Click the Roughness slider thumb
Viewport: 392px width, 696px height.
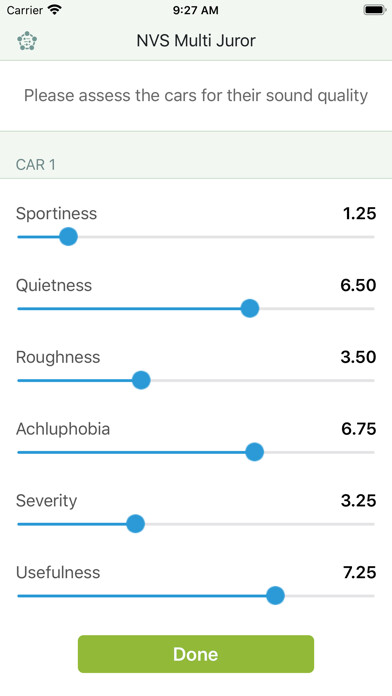coord(141,380)
